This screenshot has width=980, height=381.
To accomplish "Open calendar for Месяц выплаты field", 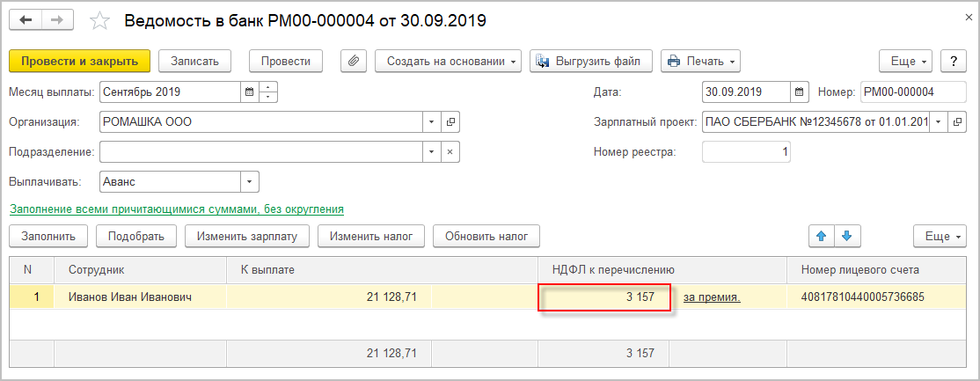I will point(249,92).
